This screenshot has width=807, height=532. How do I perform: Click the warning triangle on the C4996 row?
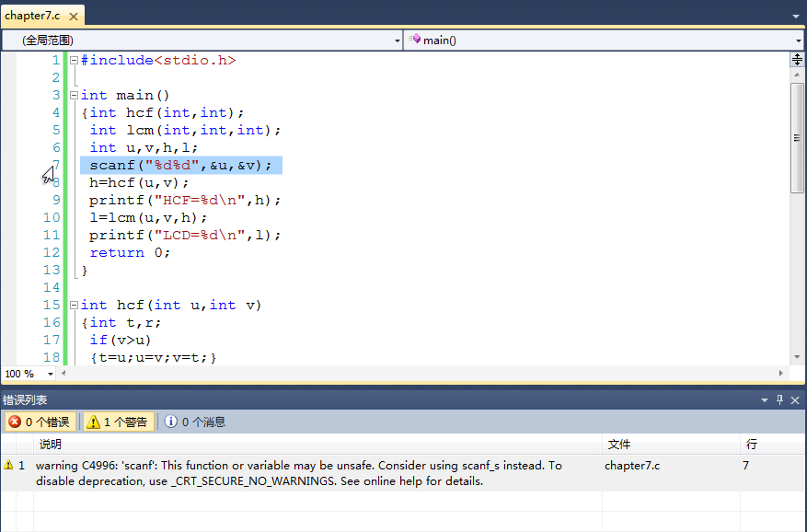click(x=9, y=465)
